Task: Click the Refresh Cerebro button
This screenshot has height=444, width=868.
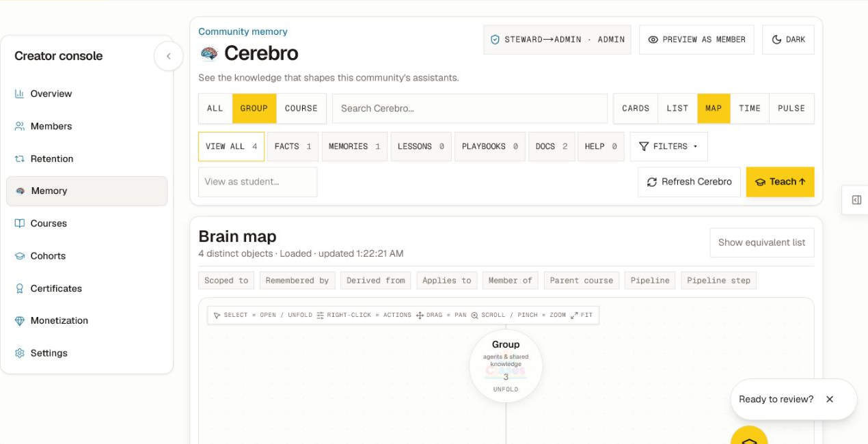Action: point(689,182)
